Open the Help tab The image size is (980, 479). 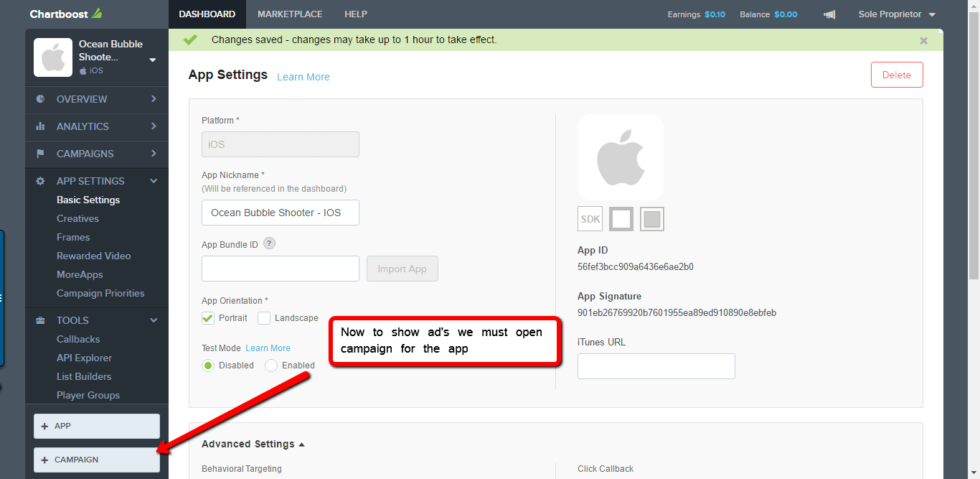356,14
